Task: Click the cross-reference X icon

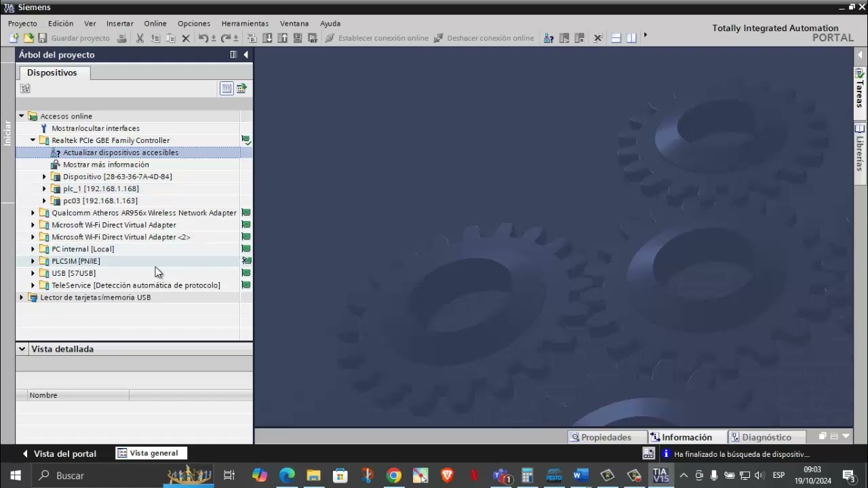Action: pos(597,38)
